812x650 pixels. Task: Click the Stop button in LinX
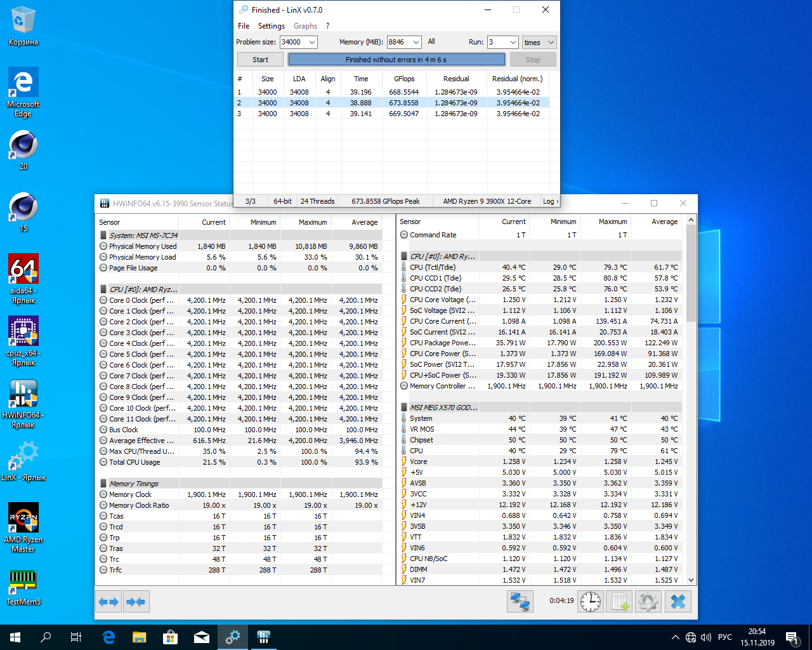click(533, 60)
